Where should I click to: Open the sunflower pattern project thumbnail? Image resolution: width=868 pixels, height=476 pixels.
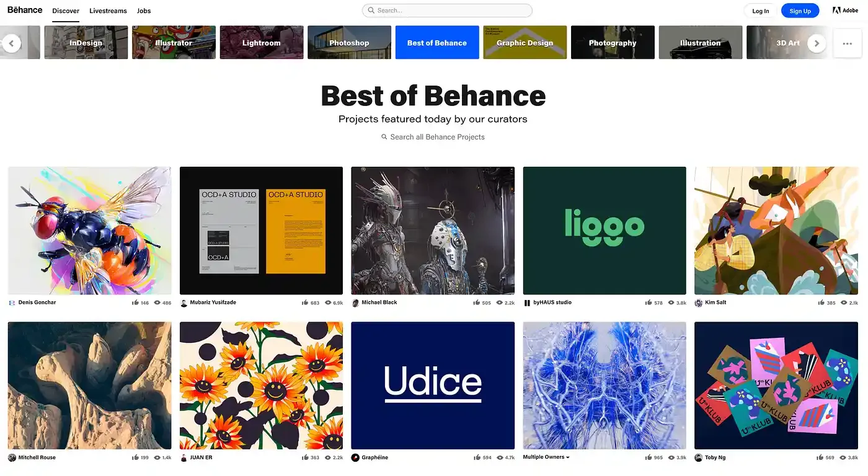tap(261, 386)
